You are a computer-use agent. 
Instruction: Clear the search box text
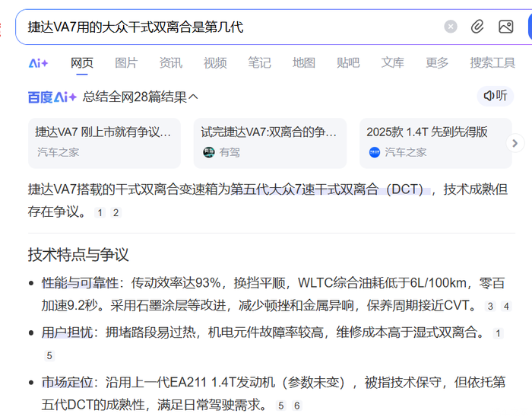451,27
